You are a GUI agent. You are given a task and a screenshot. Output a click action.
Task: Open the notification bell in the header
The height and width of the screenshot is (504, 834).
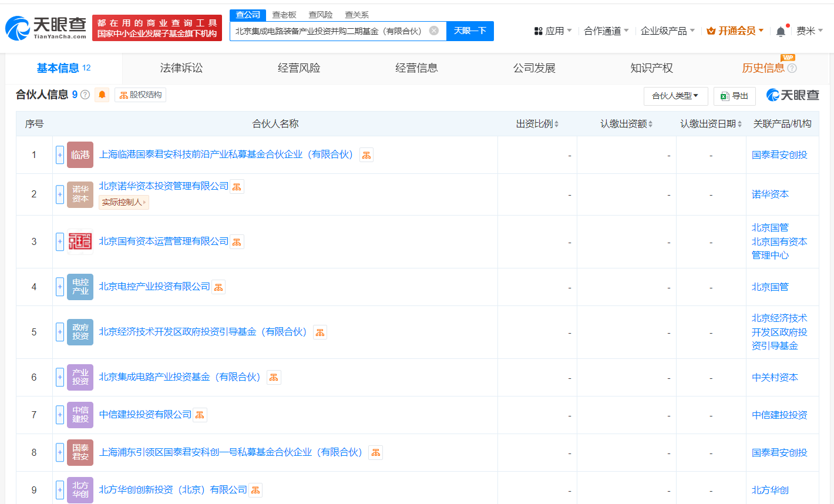tap(781, 31)
